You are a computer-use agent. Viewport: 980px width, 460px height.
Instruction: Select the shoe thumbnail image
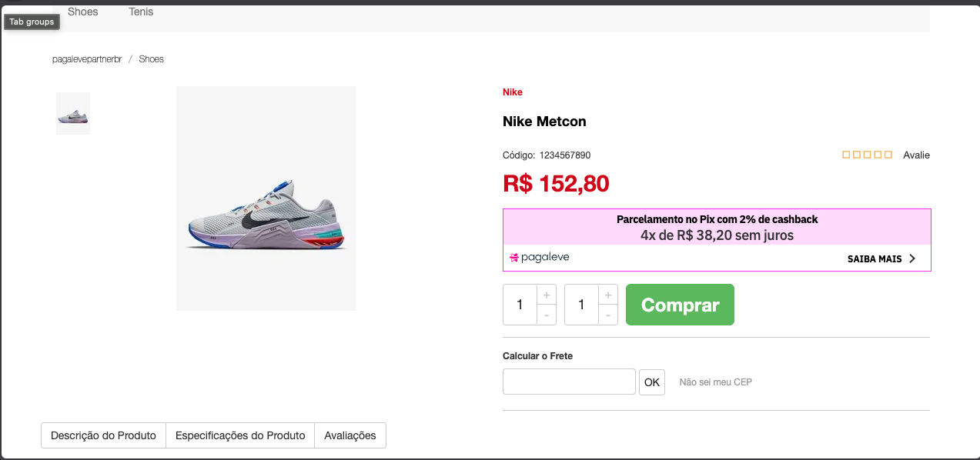pyautogui.click(x=73, y=114)
